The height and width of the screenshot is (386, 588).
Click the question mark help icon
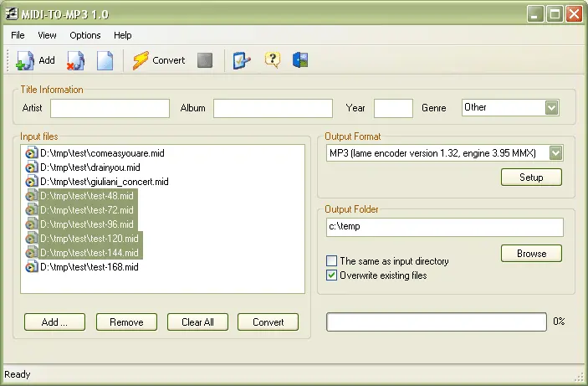(x=272, y=60)
